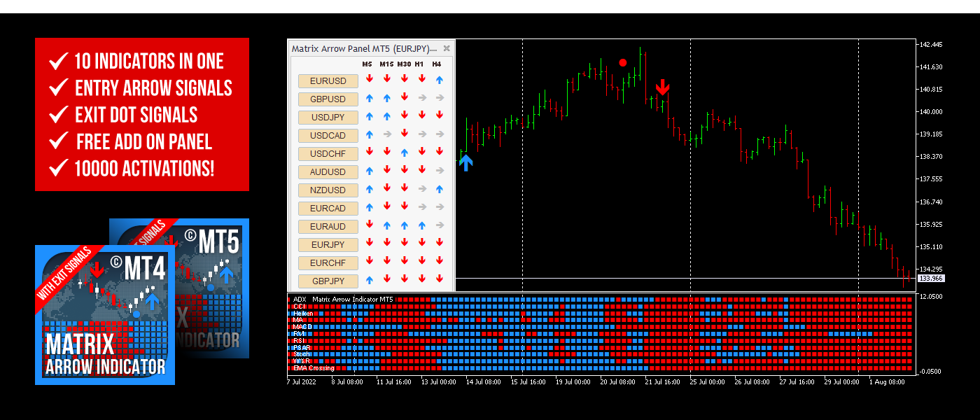Click the 21 Jul 16:00 time label
This screenshot has width=980, height=420.
661,382
